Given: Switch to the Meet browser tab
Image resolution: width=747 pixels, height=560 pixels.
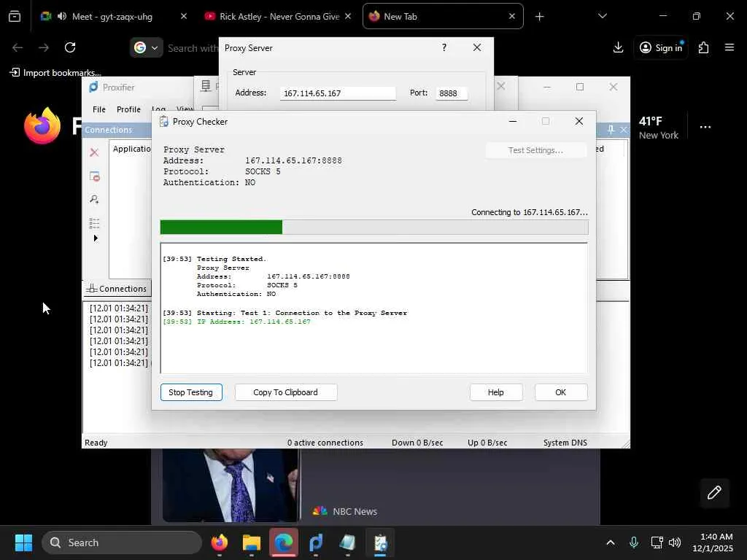Looking at the screenshot, I should [x=112, y=16].
